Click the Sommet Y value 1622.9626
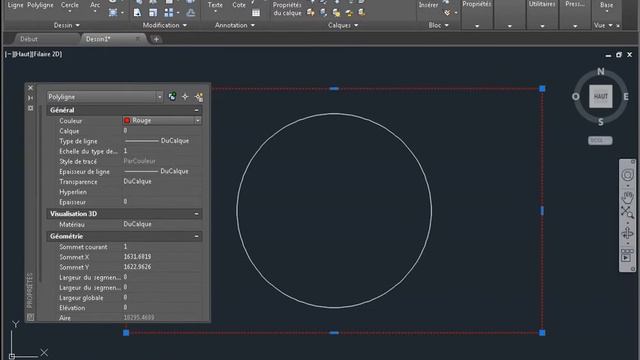Viewport: 640px width, 360px height. pos(137,267)
